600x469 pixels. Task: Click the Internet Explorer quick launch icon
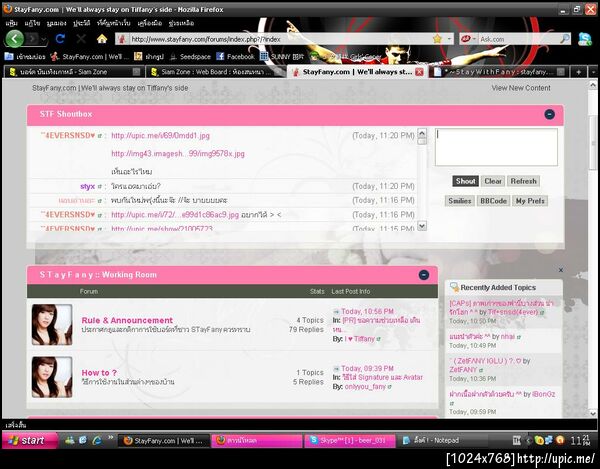97,440
